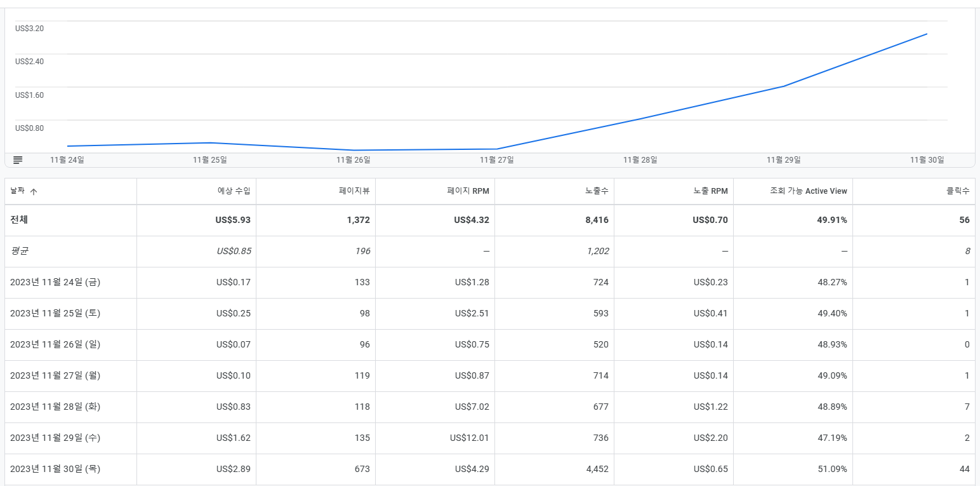Select total page RPM US$4.32
The width and height of the screenshot is (980, 486).
tap(472, 220)
